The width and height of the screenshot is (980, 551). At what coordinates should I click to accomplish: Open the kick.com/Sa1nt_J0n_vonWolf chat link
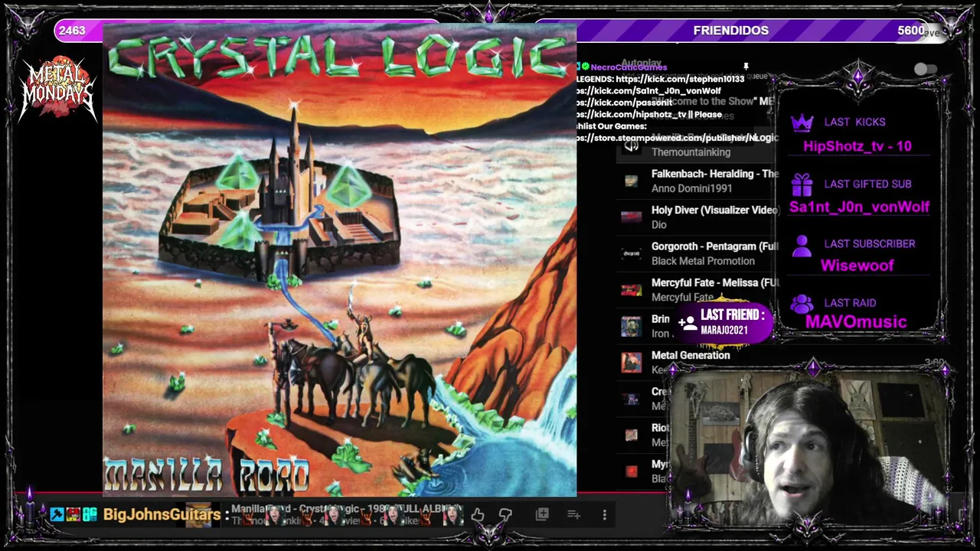click(x=648, y=91)
